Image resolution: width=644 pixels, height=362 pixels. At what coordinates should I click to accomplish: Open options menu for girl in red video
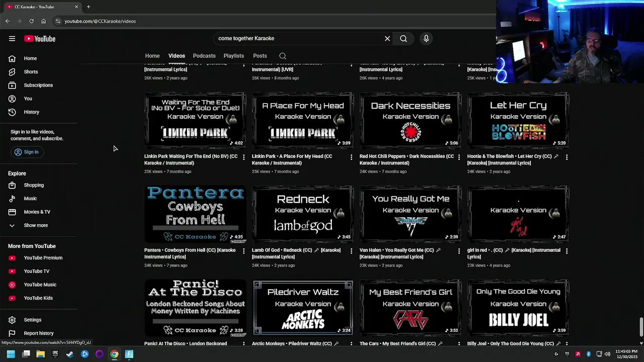click(567, 251)
